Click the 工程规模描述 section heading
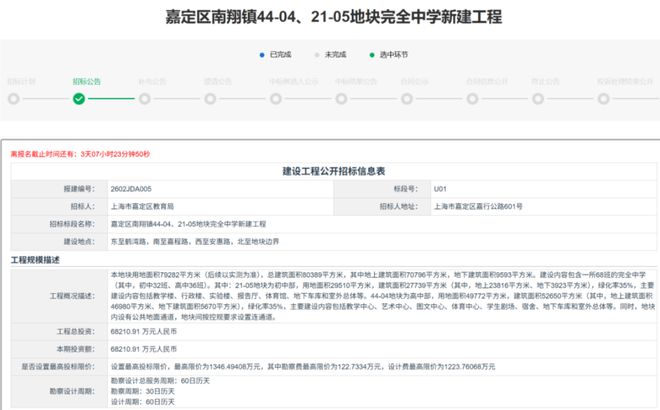 (35, 260)
